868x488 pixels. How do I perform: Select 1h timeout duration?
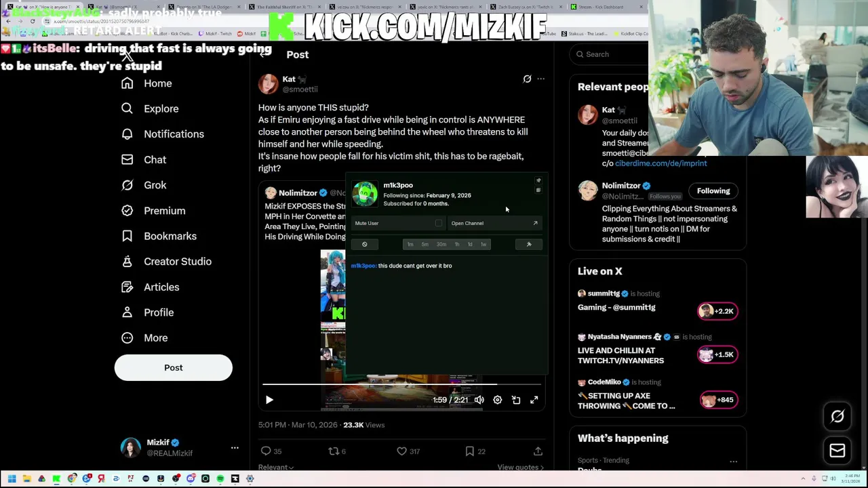pos(456,244)
